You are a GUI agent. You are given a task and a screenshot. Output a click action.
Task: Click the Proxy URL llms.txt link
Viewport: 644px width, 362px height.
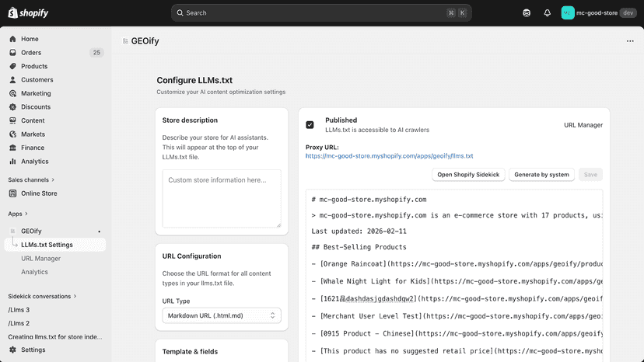(x=389, y=156)
